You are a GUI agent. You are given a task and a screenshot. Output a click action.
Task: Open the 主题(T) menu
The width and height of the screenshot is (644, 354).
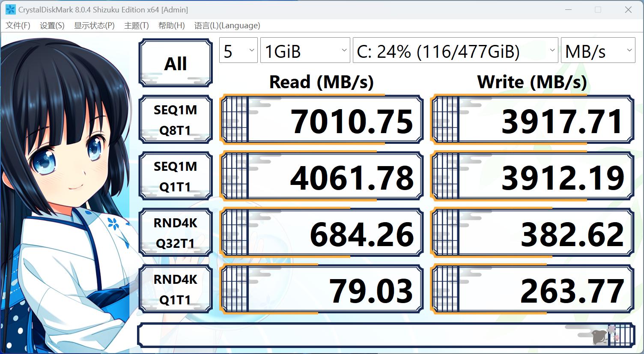tap(136, 25)
